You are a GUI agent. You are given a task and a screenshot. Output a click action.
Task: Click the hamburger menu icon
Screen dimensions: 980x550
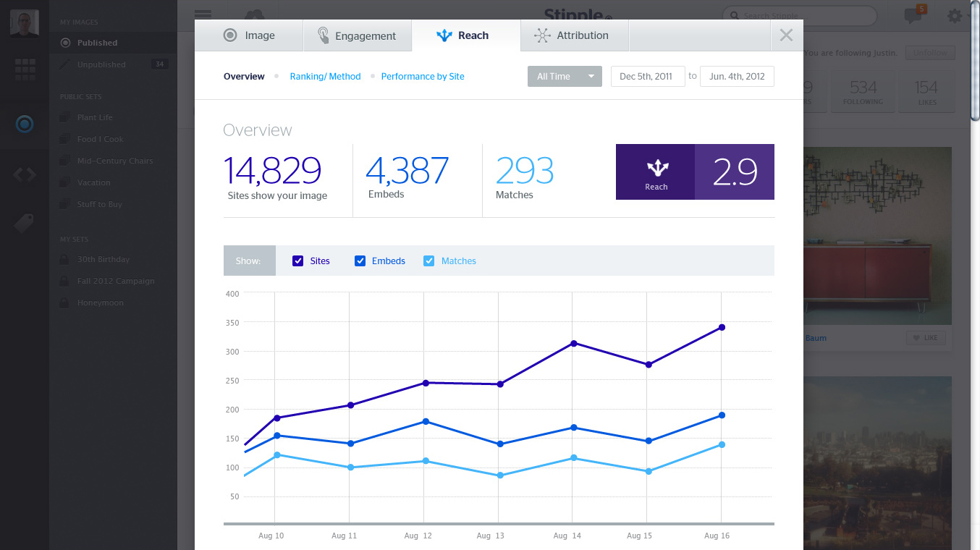tap(203, 14)
